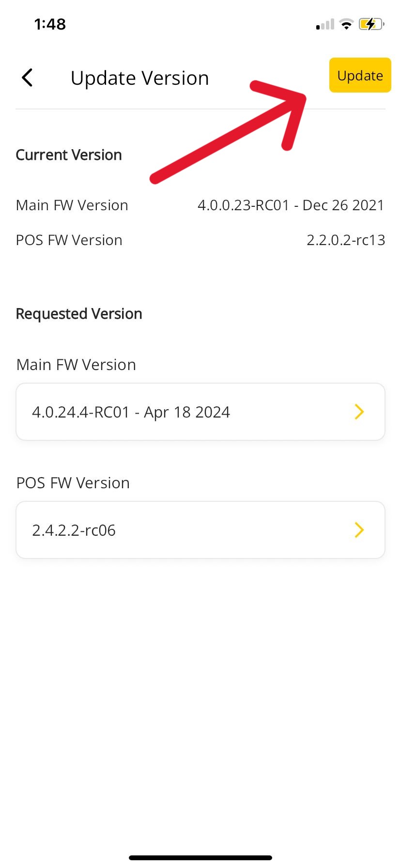Tap the battery charging icon
Image resolution: width=401 pixels, height=868 pixels.
point(371,24)
